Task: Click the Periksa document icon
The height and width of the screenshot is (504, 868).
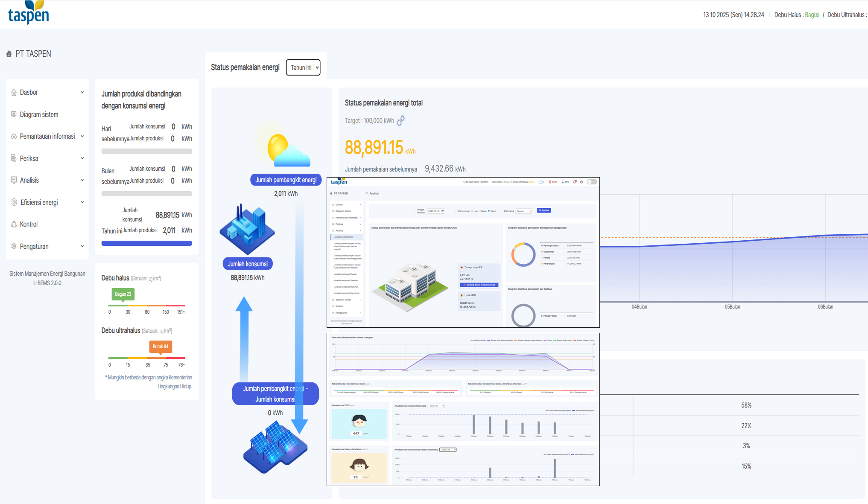Action: coord(14,158)
